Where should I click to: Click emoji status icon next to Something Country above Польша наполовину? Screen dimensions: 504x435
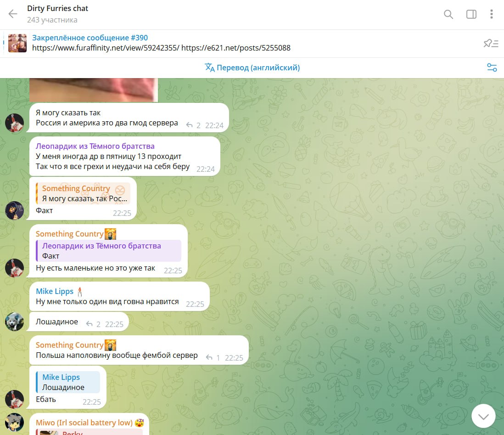coord(110,345)
